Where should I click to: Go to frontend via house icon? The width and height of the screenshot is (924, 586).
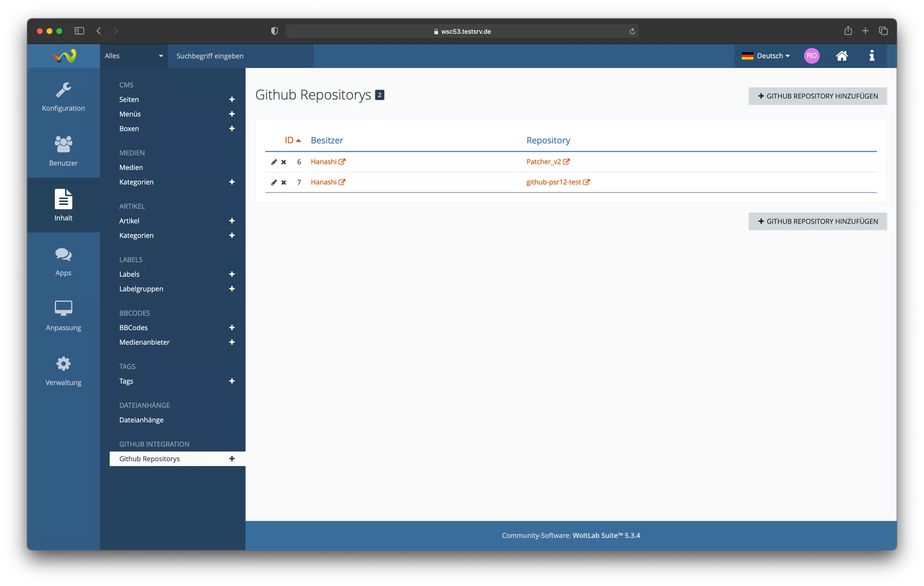842,56
